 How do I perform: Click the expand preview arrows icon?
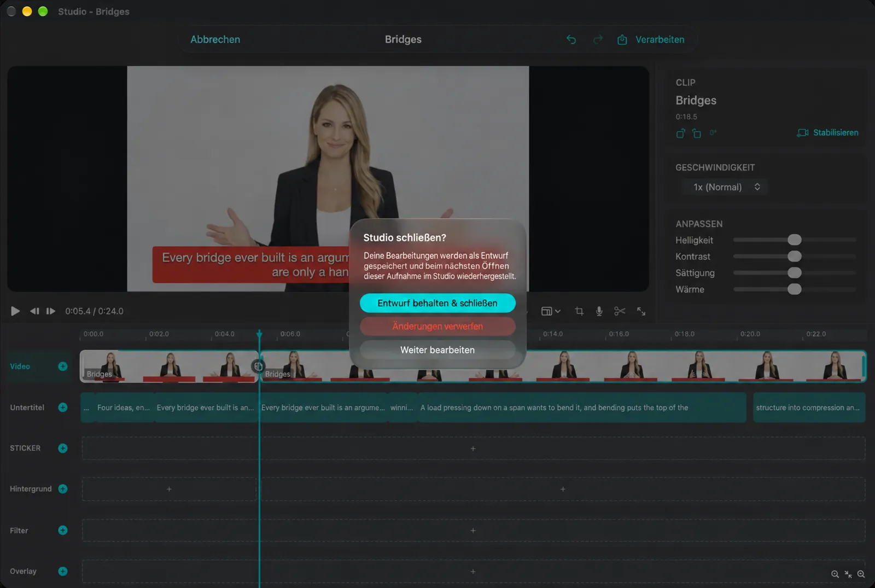(x=641, y=311)
